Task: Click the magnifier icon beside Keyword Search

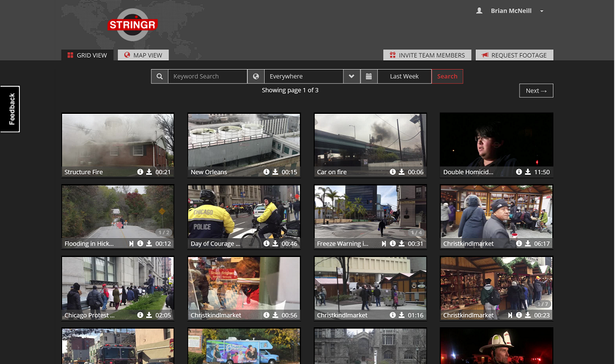Action: [160, 76]
